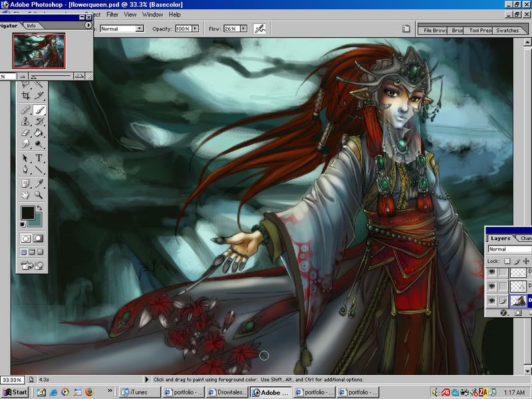Viewport: 532px width, 399px height.
Task: Click the 33.33% zoom field in status bar
Action: [12, 380]
